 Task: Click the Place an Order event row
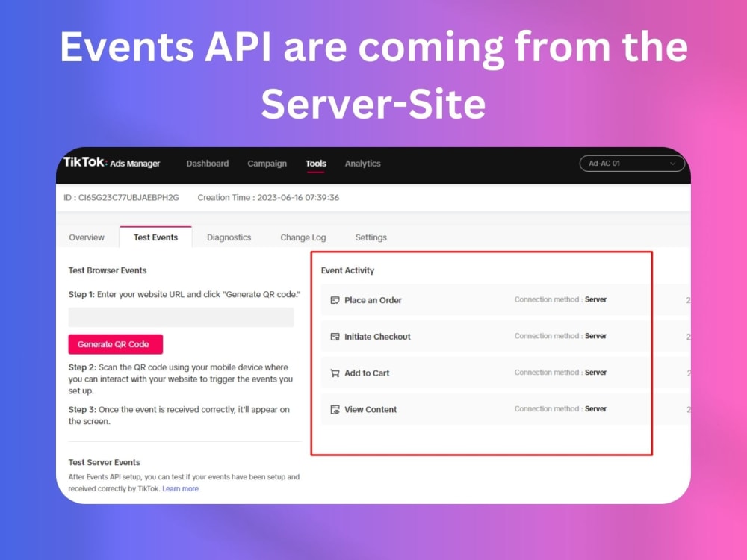tap(448, 299)
